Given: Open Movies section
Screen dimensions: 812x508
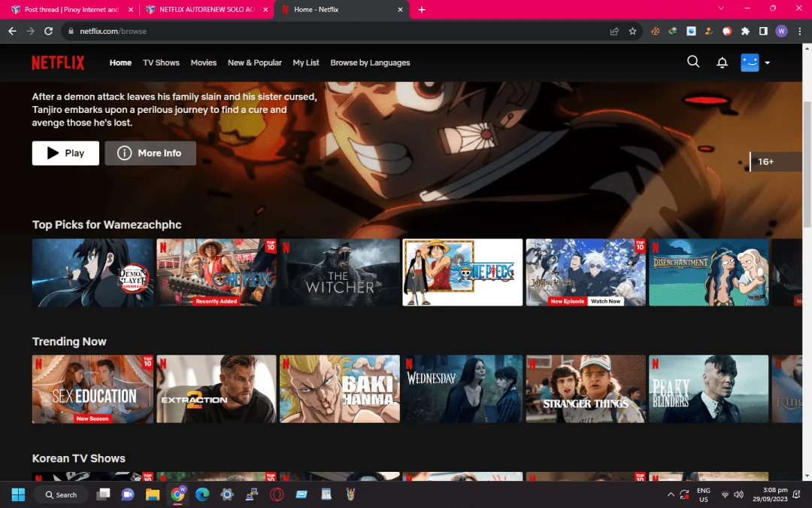Looking at the screenshot, I should click(x=204, y=62).
